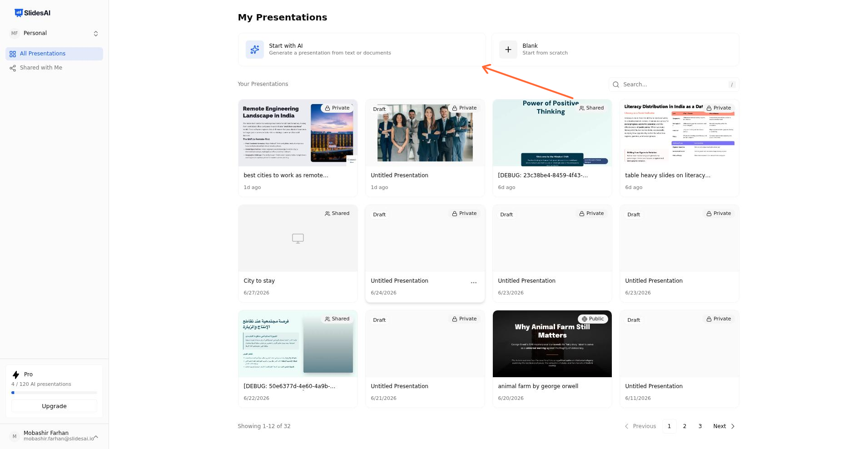Click the Start with AI sparkle icon
Screen dimensions: 868x449
click(x=255, y=50)
